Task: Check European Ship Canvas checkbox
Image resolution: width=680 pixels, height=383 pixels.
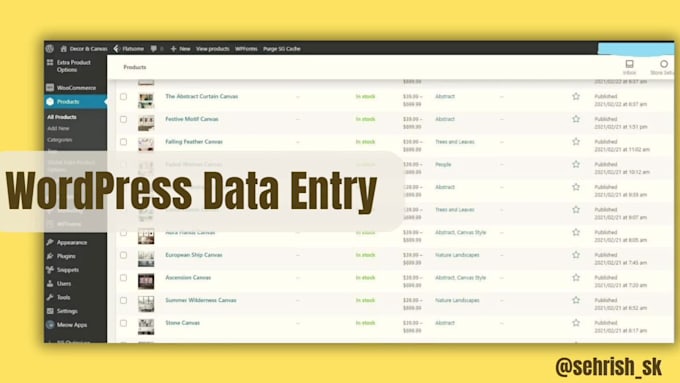Action: click(x=124, y=255)
